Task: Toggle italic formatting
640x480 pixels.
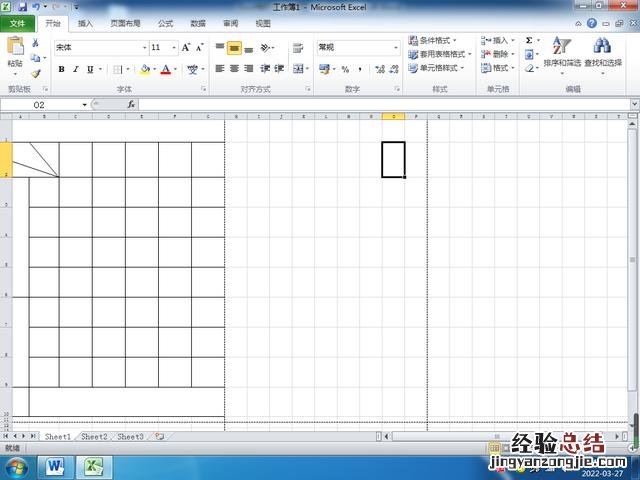Action: click(x=75, y=69)
